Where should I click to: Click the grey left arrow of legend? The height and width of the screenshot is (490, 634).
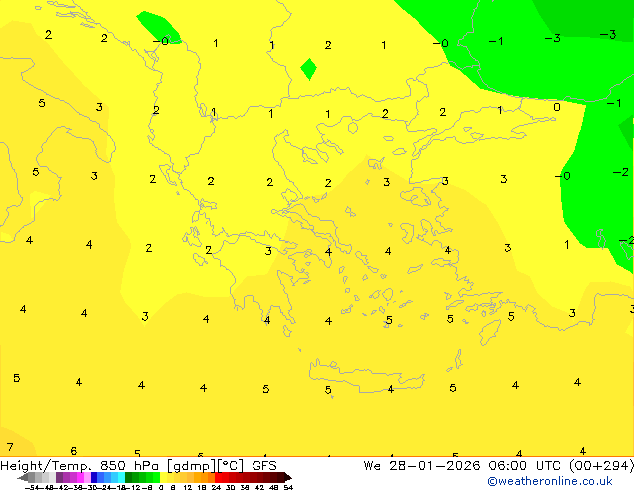coord(23,477)
